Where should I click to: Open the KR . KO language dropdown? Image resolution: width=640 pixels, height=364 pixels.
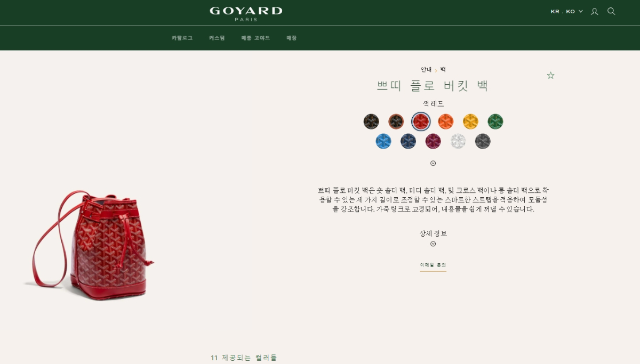click(566, 11)
